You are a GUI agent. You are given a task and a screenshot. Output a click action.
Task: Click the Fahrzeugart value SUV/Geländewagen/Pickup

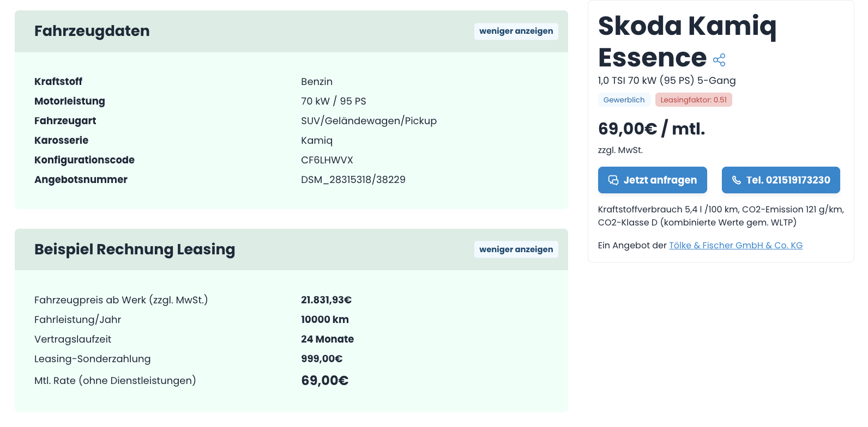point(369,121)
